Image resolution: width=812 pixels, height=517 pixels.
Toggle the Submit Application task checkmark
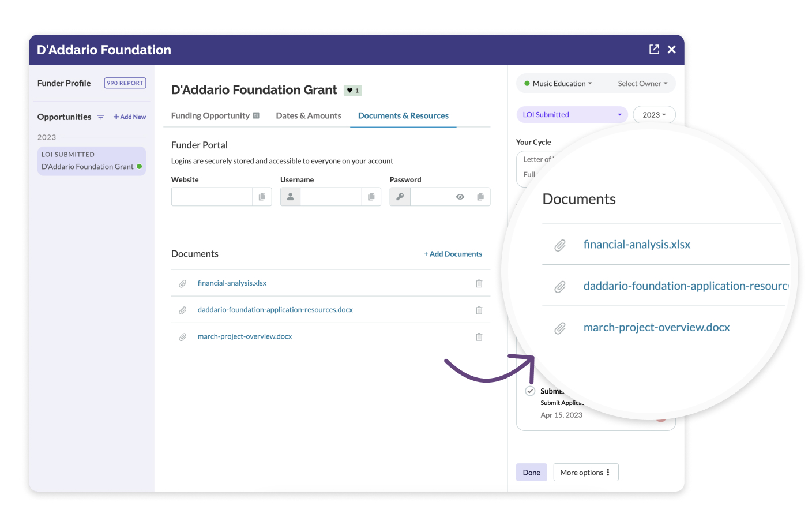point(530,391)
